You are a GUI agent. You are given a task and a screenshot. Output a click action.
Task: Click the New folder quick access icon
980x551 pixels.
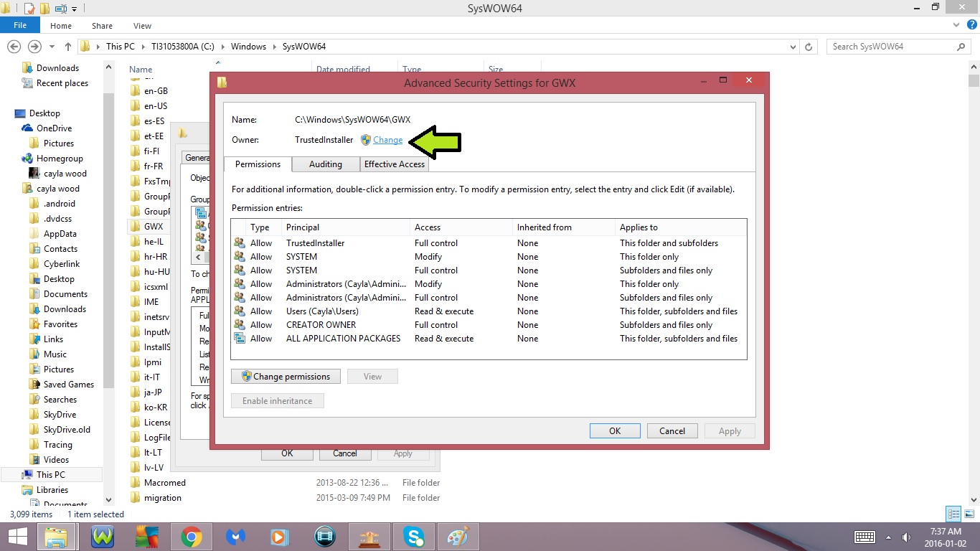(44, 9)
